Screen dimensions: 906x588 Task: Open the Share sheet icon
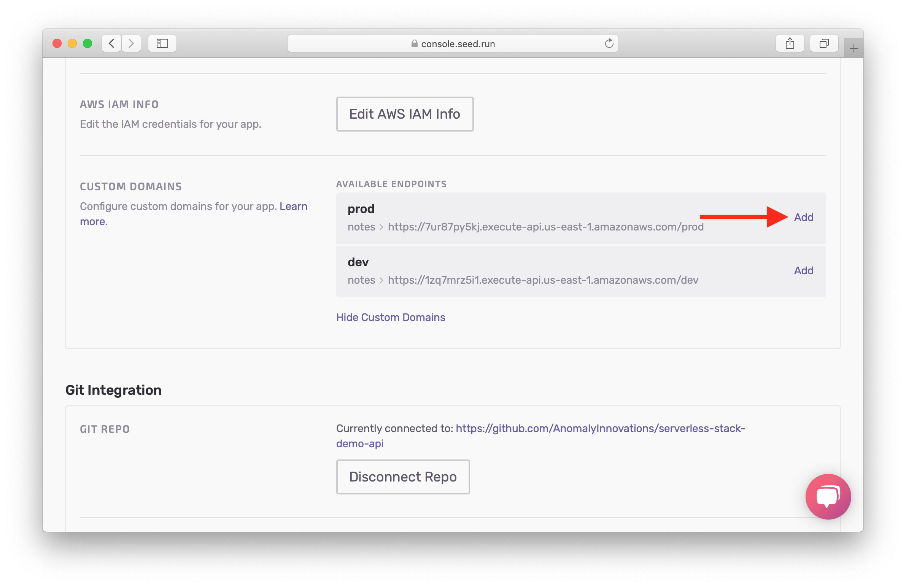790,43
